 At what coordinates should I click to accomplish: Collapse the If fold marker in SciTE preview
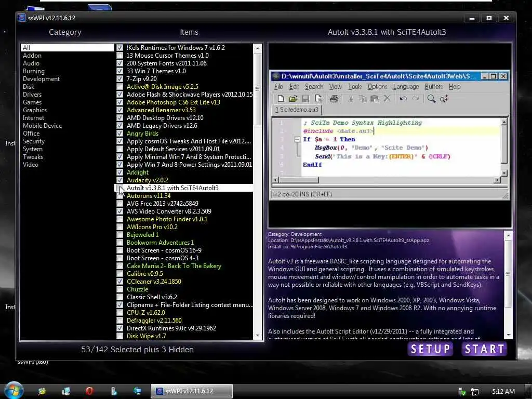[297, 139]
